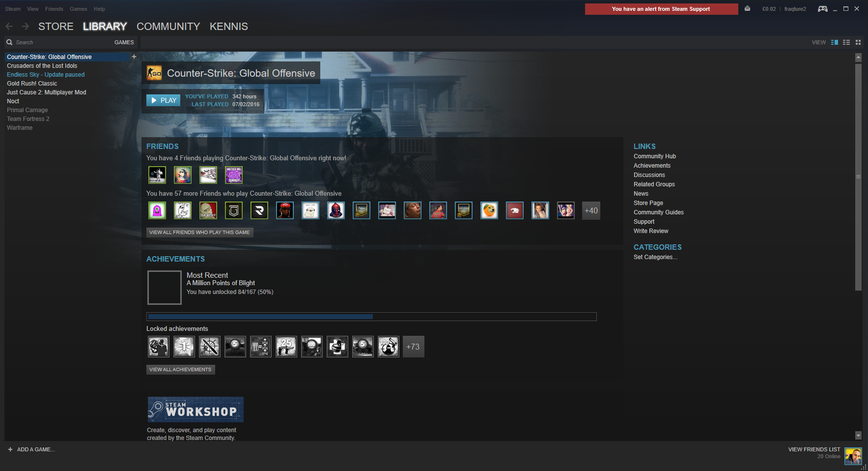Select Just Cause 2: Multiplayer Mod
Viewport: 868px width, 471px height.
coord(46,92)
